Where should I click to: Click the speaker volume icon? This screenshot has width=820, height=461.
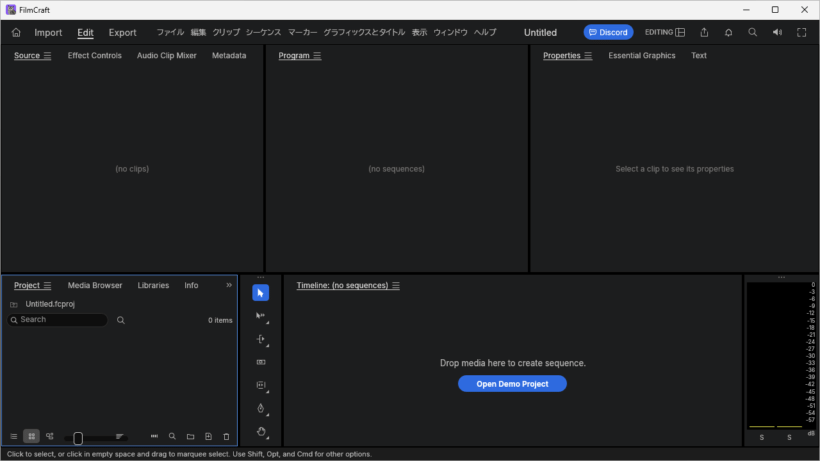[x=777, y=32]
